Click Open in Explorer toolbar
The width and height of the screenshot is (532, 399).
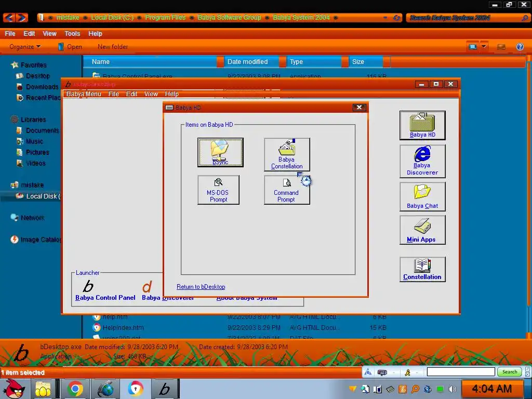click(x=70, y=46)
